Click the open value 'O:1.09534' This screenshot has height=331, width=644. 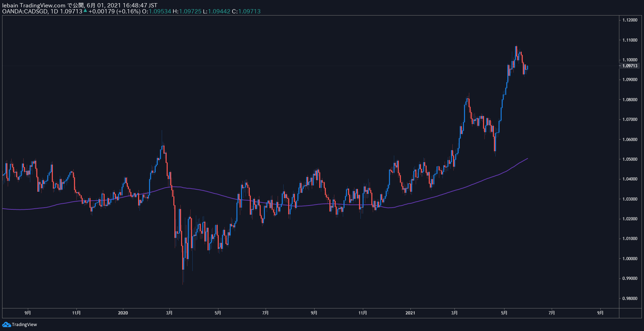156,11
